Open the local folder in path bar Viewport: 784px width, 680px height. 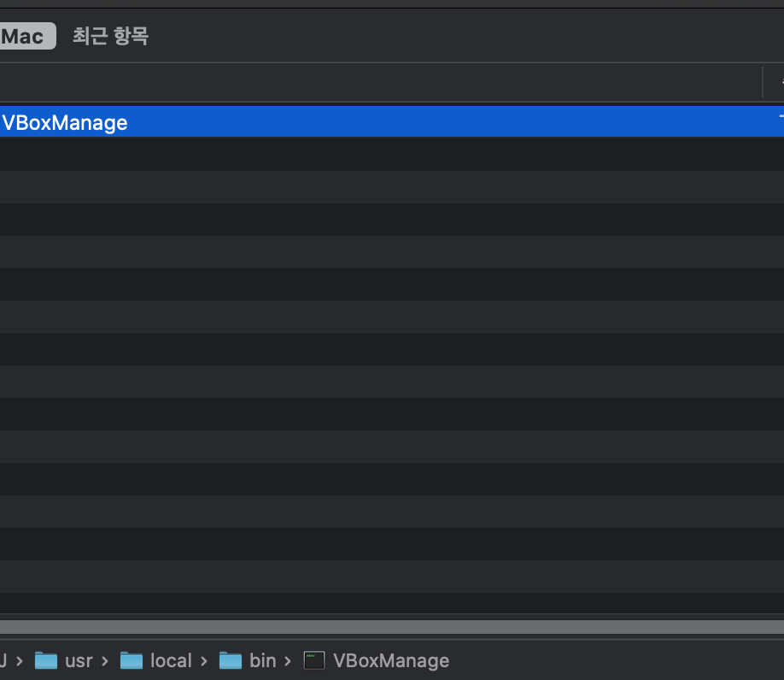click(155, 660)
